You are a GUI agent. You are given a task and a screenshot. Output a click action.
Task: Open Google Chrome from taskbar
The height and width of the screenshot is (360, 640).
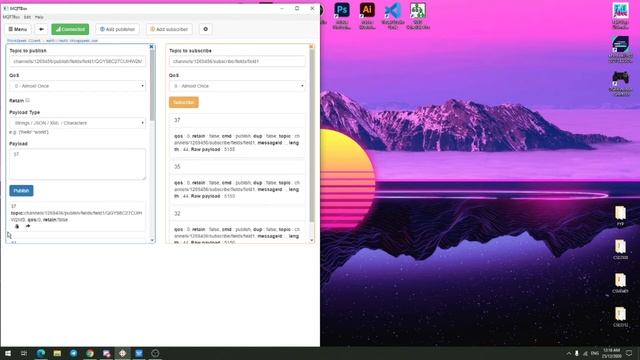(90, 353)
